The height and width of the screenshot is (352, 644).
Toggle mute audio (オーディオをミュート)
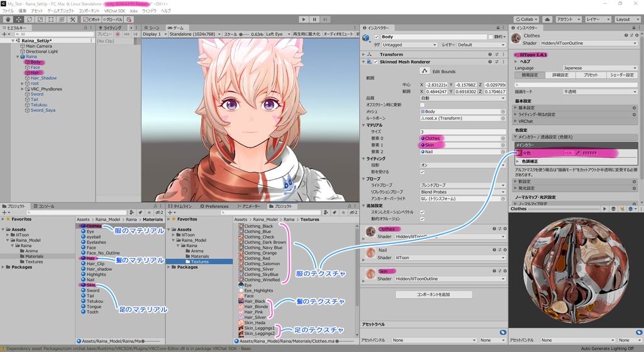pos(338,34)
